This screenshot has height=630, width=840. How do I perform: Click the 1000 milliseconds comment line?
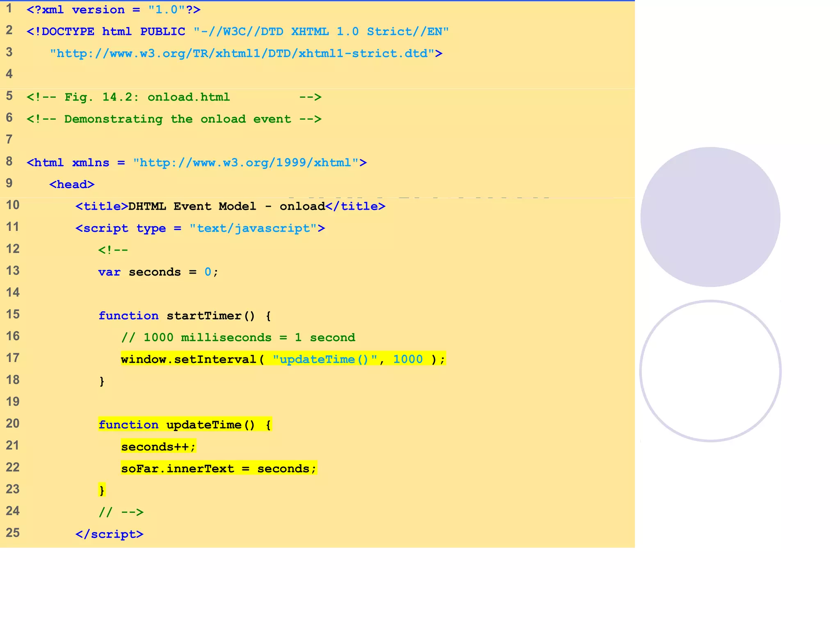pyautogui.click(x=238, y=338)
